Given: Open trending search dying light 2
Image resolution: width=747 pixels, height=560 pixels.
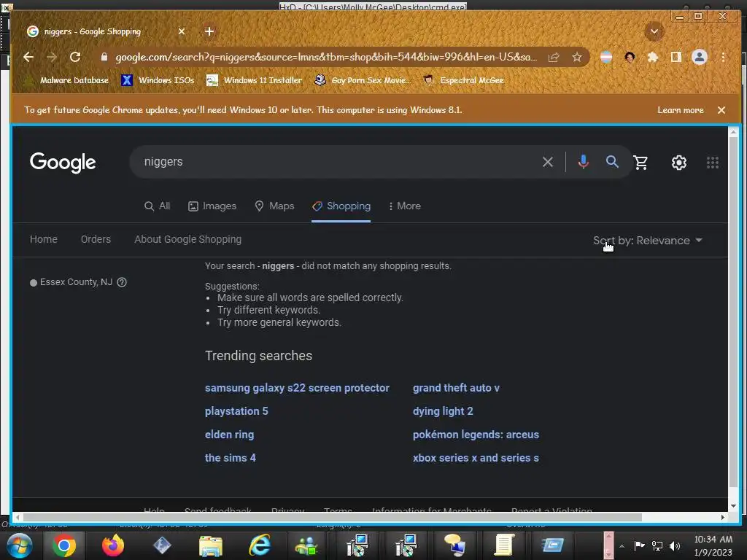Looking at the screenshot, I should (443, 411).
